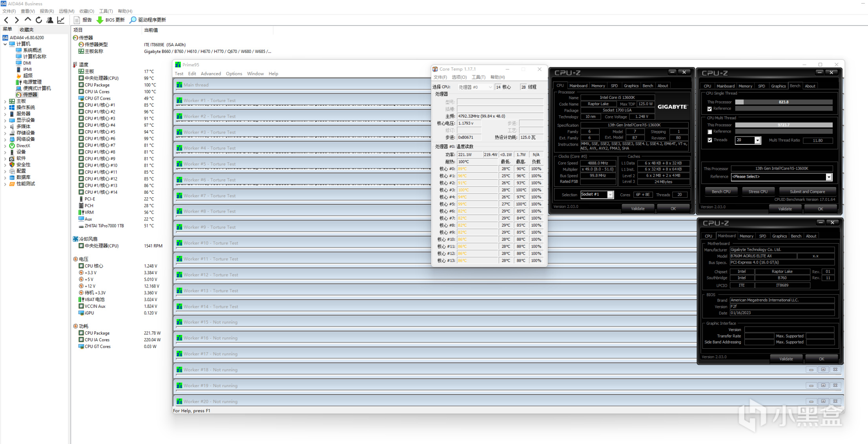The height and width of the screenshot is (444, 868).
Task: Open the graph chart toolbar icon
Action: pos(61,20)
